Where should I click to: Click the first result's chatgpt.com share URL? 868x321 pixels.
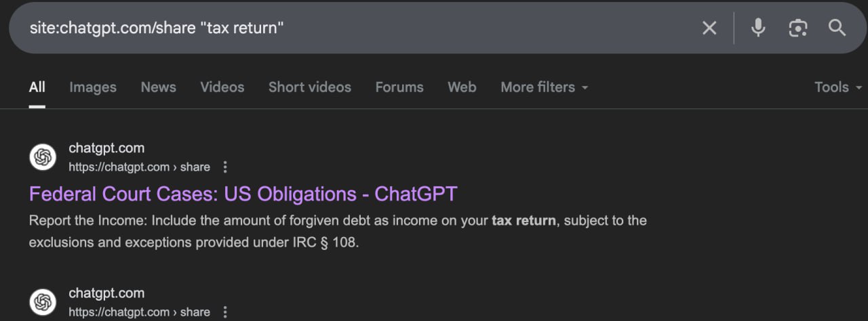[x=140, y=167]
